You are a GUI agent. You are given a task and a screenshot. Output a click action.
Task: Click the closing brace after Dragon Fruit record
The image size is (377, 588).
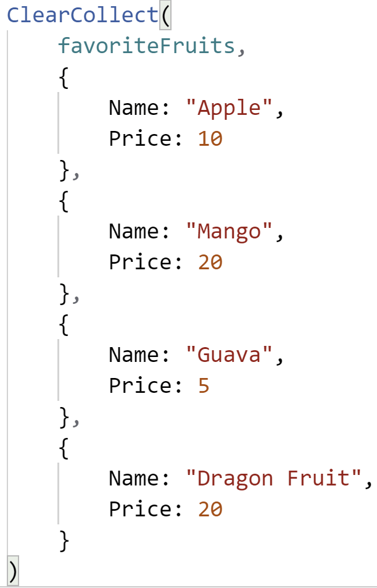pos(64,540)
